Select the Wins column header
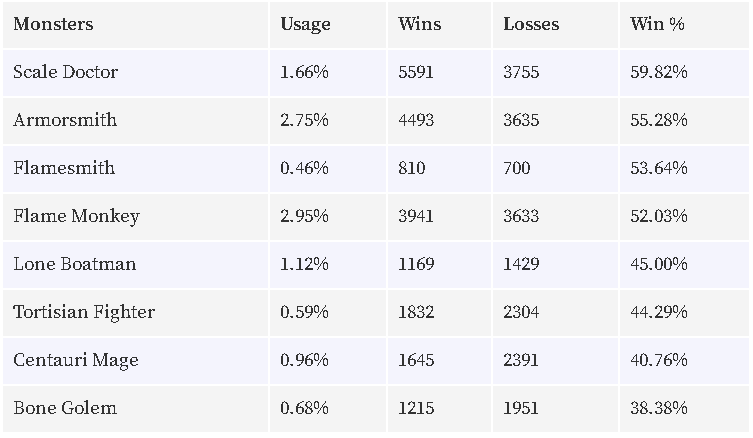 coord(419,24)
